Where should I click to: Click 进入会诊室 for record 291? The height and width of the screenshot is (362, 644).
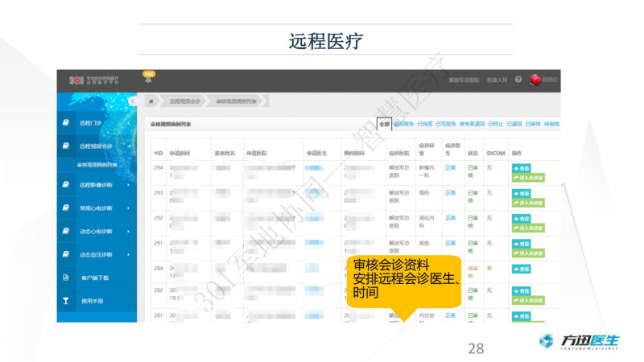click(x=528, y=253)
